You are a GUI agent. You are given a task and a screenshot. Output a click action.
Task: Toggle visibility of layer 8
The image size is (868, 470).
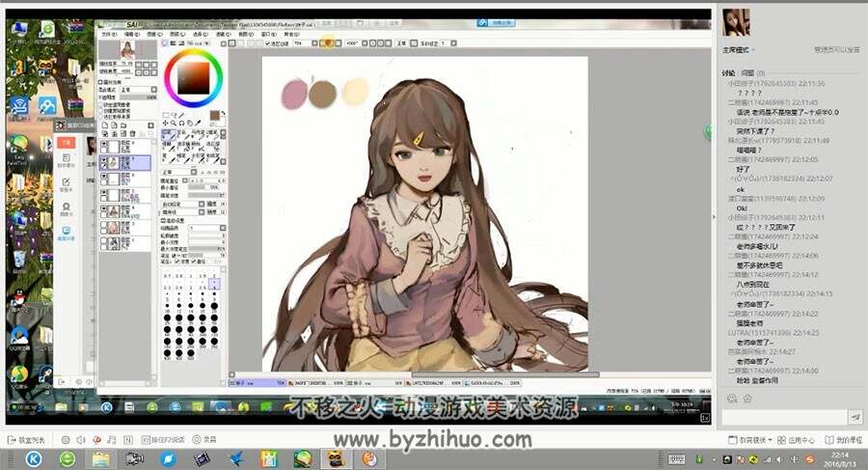click(103, 143)
